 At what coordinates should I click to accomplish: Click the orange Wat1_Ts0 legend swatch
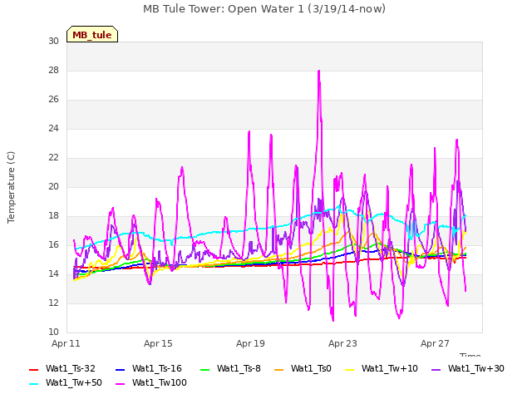point(279,369)
